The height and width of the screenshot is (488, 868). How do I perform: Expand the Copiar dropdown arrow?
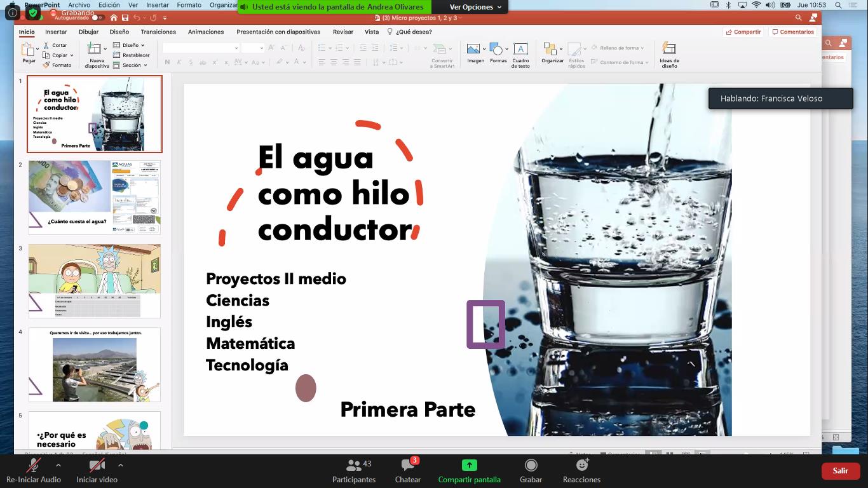tap(72, 55)
